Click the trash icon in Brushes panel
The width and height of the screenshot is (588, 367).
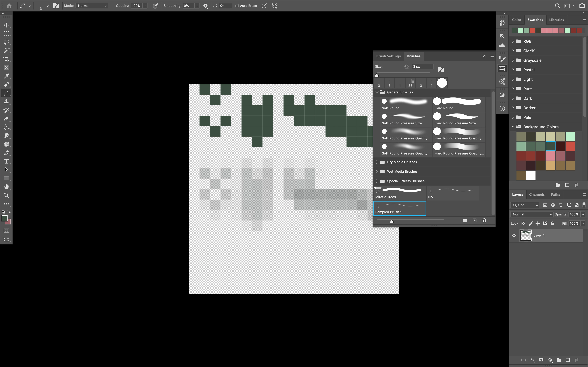484,220
